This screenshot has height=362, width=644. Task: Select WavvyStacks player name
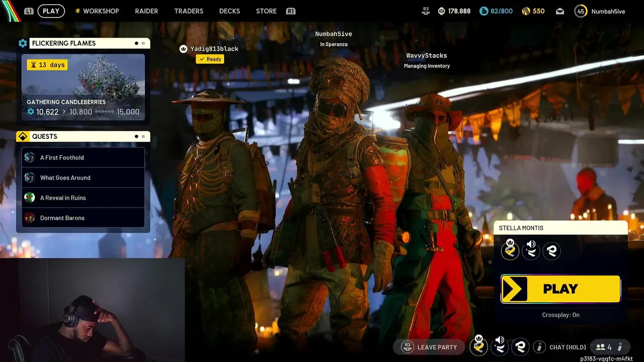pyautogui.click(x=427, y=56)
